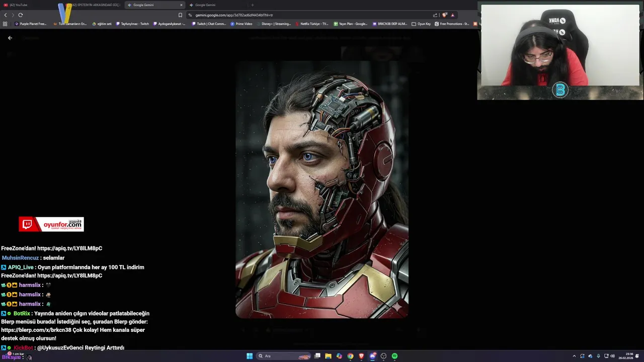
Task: Click the APIQ_Live chat username
Action: coord(21,267)
